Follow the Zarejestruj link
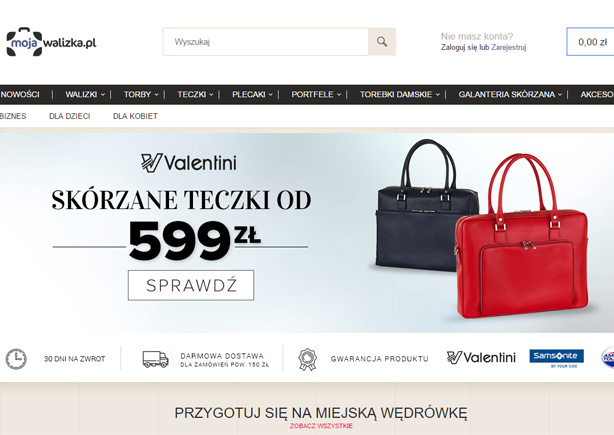The height and width of the screenshot is (435, 614). 508,47
